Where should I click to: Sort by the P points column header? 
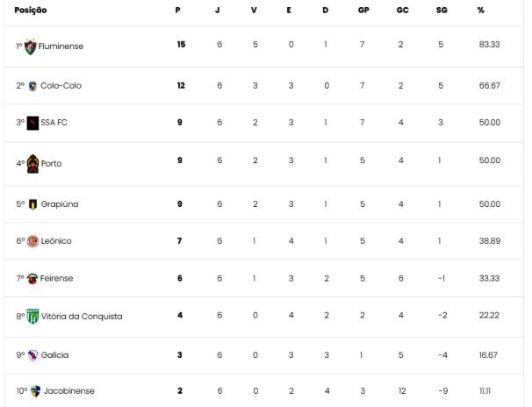tap(178, 11)
